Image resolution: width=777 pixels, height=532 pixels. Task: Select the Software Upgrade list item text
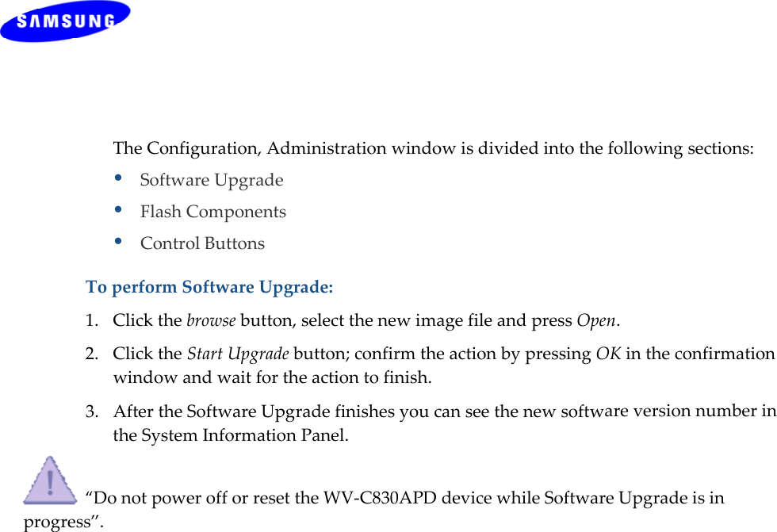[211, 180]
